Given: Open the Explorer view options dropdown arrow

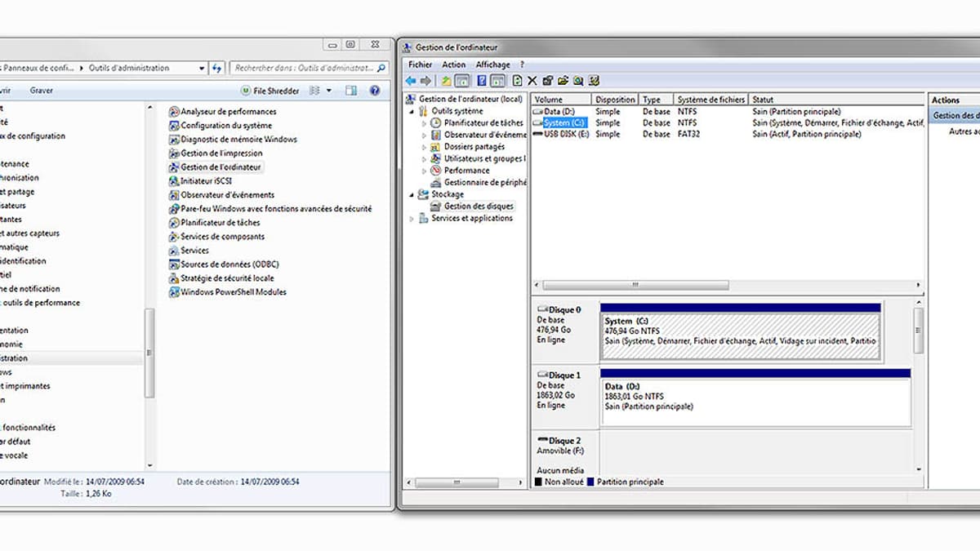Looking at the screenshot, I should (329, 91).
